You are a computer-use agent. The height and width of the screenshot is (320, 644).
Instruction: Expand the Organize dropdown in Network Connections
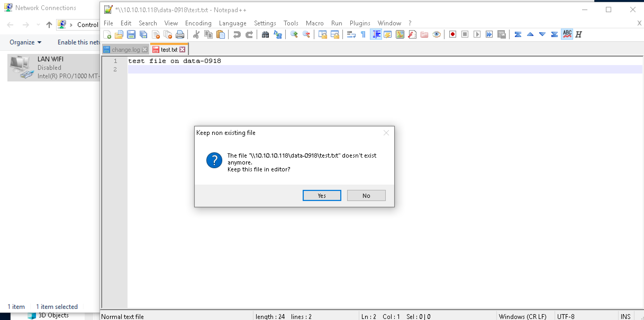pyautogui.click(x=25, y=42)
